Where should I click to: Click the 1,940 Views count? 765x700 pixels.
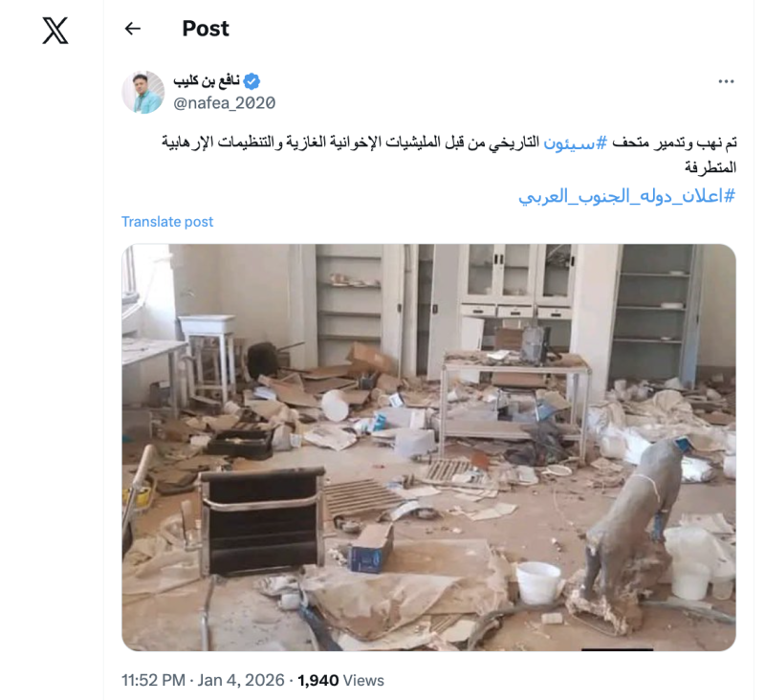click(341, 680)
